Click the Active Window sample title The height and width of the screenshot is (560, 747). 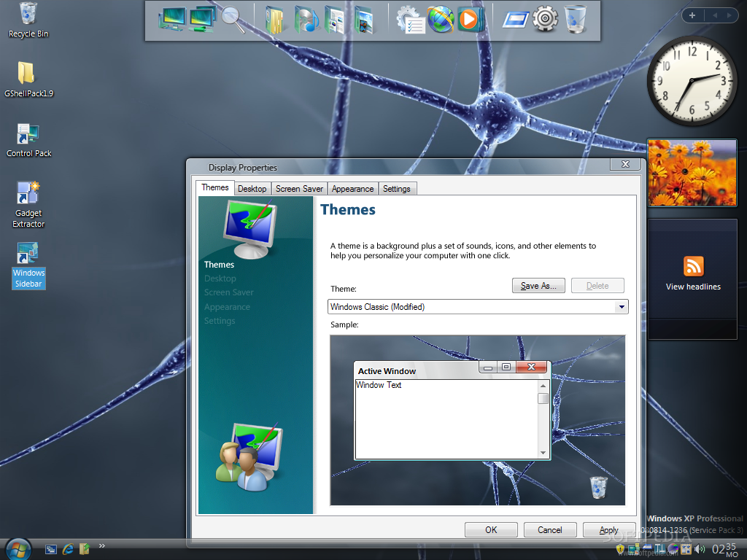pos(387,371)
